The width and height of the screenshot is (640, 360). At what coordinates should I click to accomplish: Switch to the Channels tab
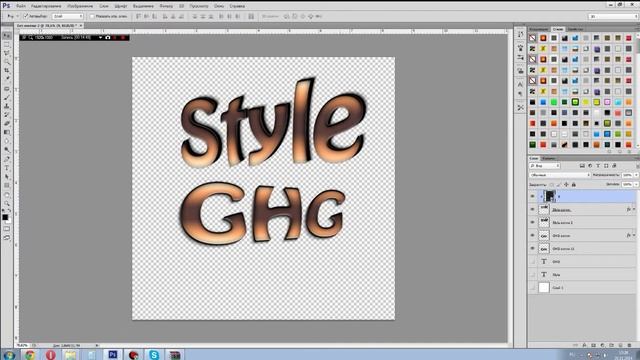point(549,158)
